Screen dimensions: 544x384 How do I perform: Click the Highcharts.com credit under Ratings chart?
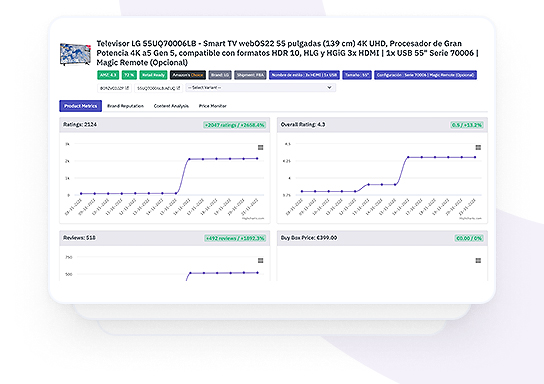253,218
